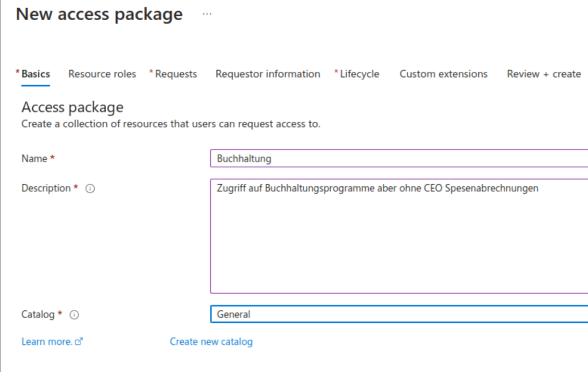Image resolution: width=588 pixels, height=372 pixels.
Task: Jump to the Review + create tab
Action: point(544,74)
